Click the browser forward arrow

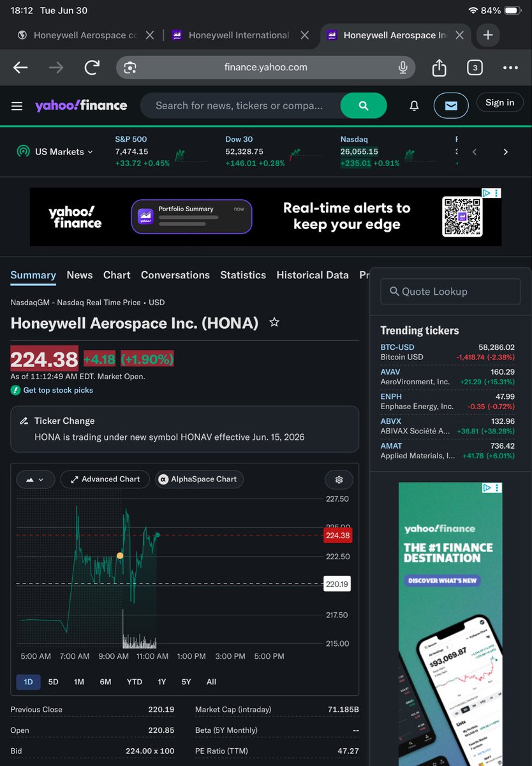click(56, 68)
